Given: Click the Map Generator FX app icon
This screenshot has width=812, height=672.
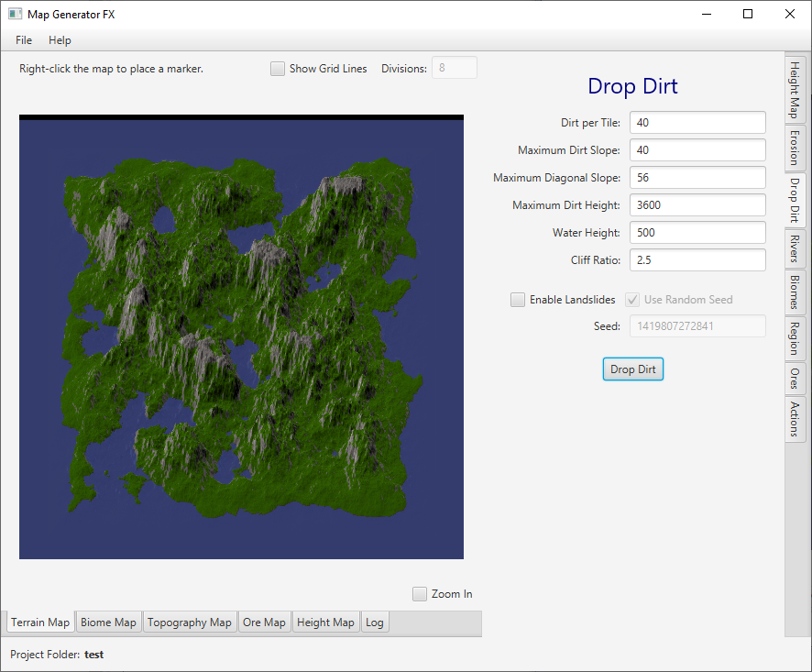Looking at the screenshot, I should (15, 14).
